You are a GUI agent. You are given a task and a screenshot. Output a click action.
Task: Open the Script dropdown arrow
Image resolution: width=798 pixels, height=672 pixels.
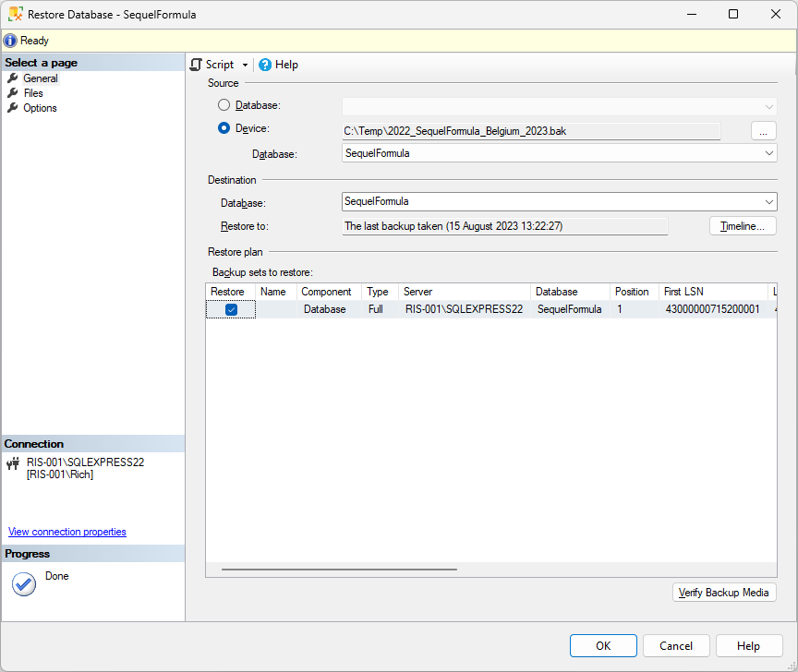coord(245,66)
